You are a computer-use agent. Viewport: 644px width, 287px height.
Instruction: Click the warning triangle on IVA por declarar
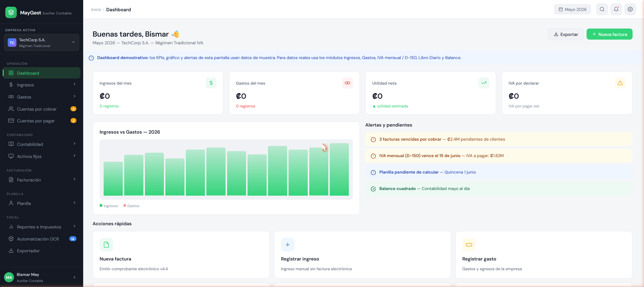(x=620, y=83)
